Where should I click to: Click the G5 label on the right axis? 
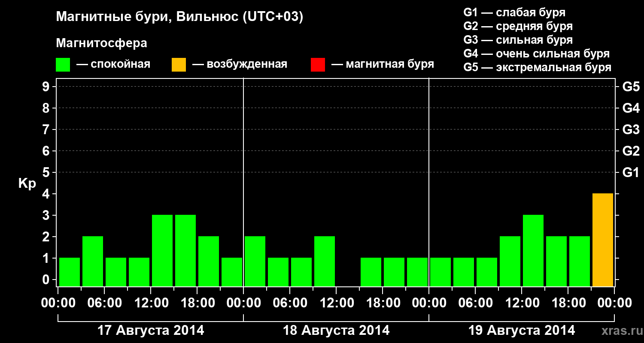tap(631, 87)
